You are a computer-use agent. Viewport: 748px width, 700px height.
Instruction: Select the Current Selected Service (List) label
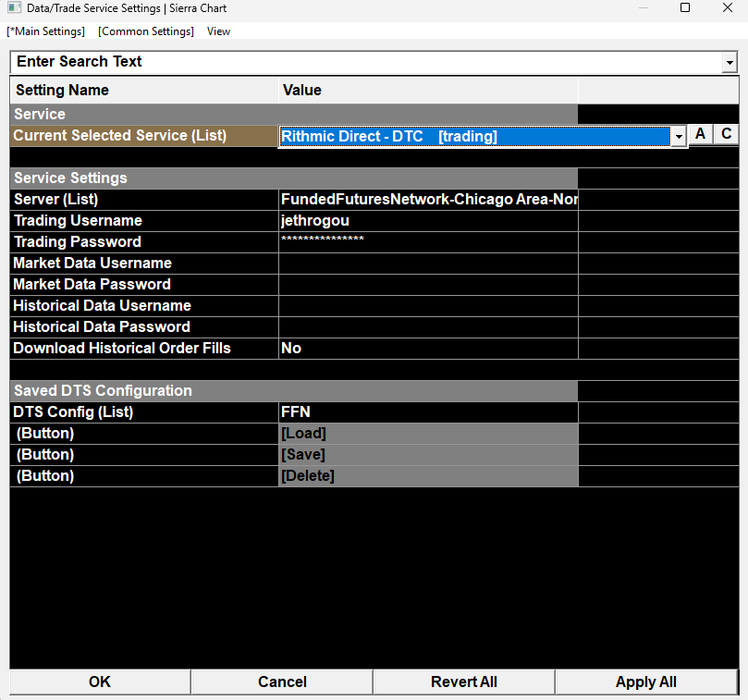pyautogui.click(x=120, y=136)
